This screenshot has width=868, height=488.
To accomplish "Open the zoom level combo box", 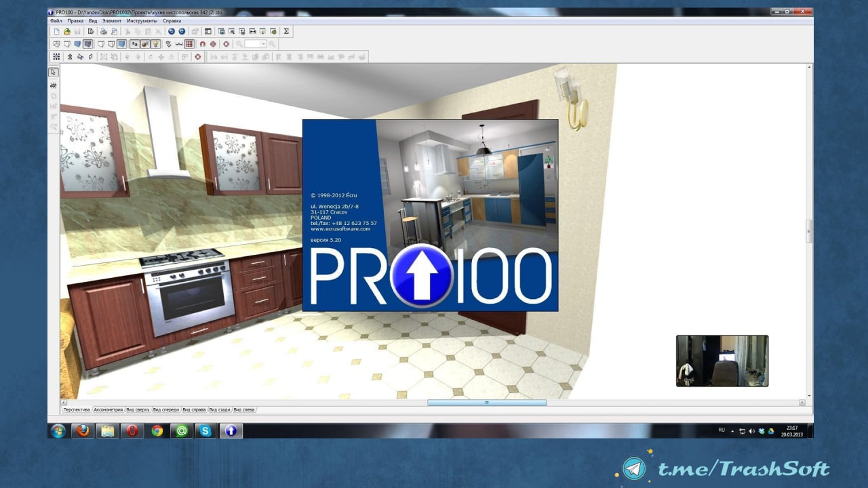I will coord(256,44).
